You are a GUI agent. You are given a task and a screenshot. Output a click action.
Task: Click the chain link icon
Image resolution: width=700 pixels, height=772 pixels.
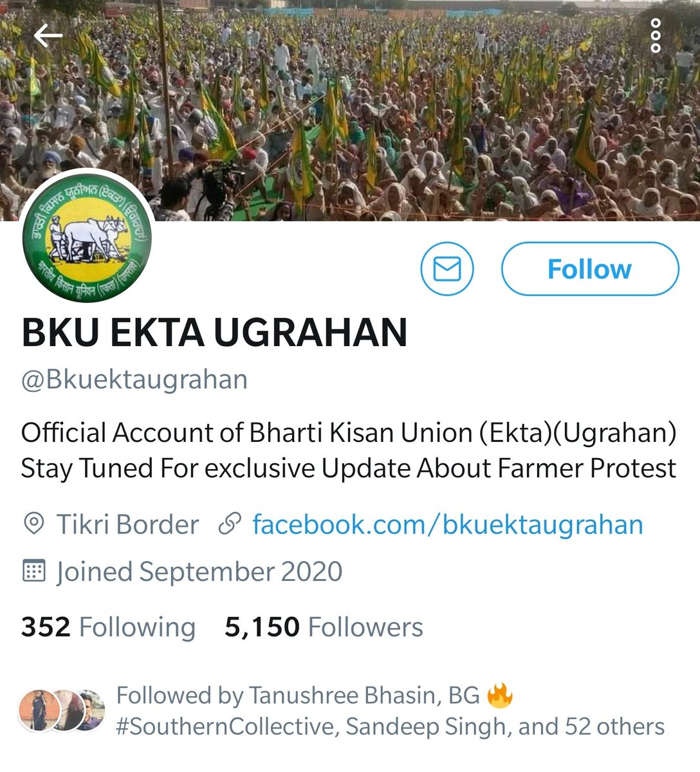tap(230, 524)
